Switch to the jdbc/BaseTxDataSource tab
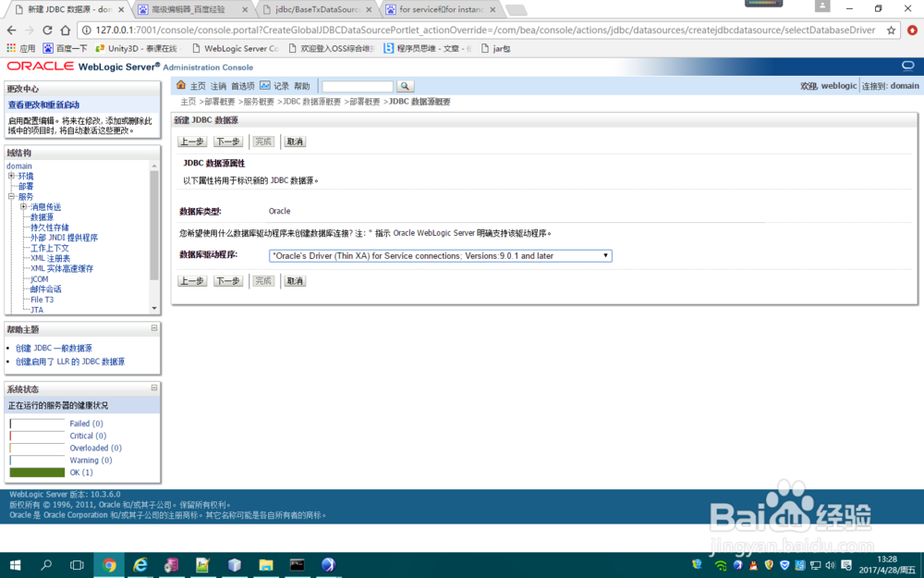This screenshot has height=578, width=924. tap(317, 9)
